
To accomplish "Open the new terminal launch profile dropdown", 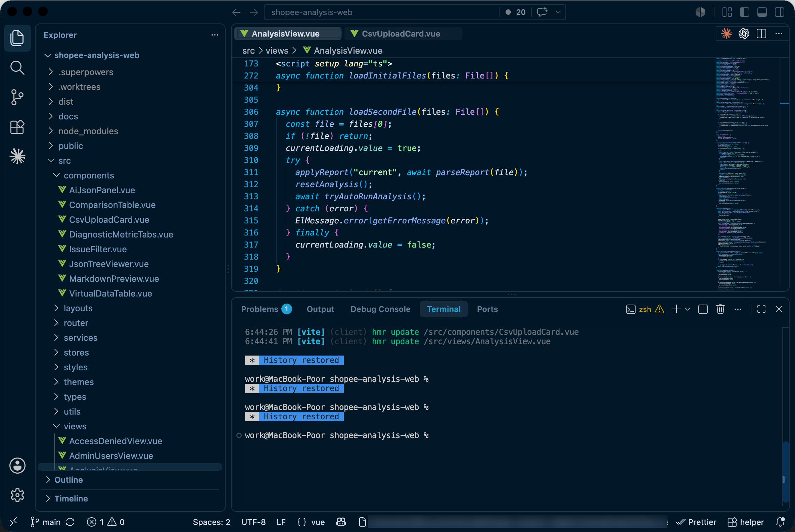I will (687, 309).
